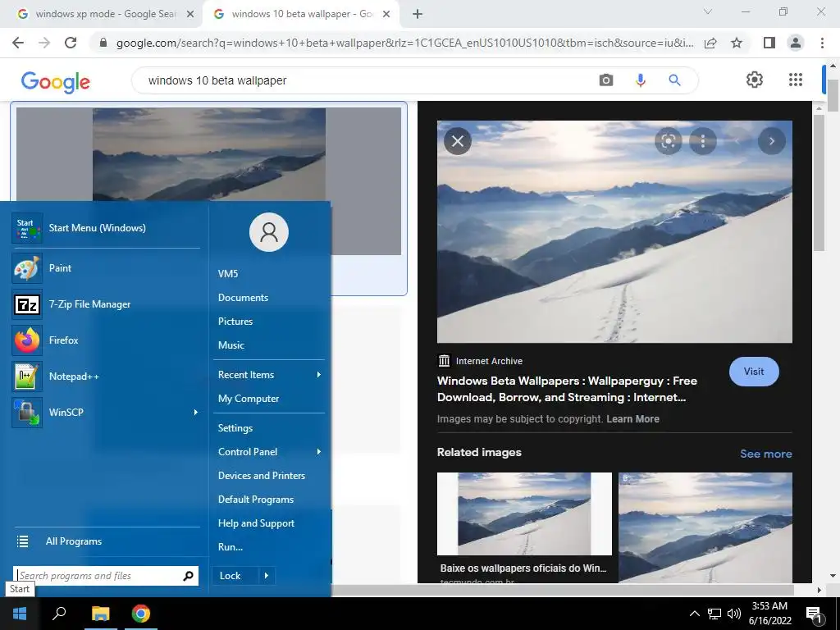Open VM5 user folder
The height and width of the screenshot is (630, 840).
228,274
